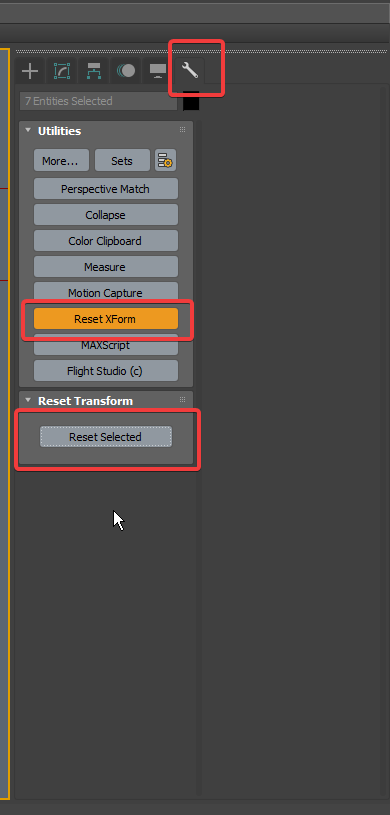This screenshot has width=390, height=815.
Task: Toggle the Reset XForm utility
Action: (106, 319)
